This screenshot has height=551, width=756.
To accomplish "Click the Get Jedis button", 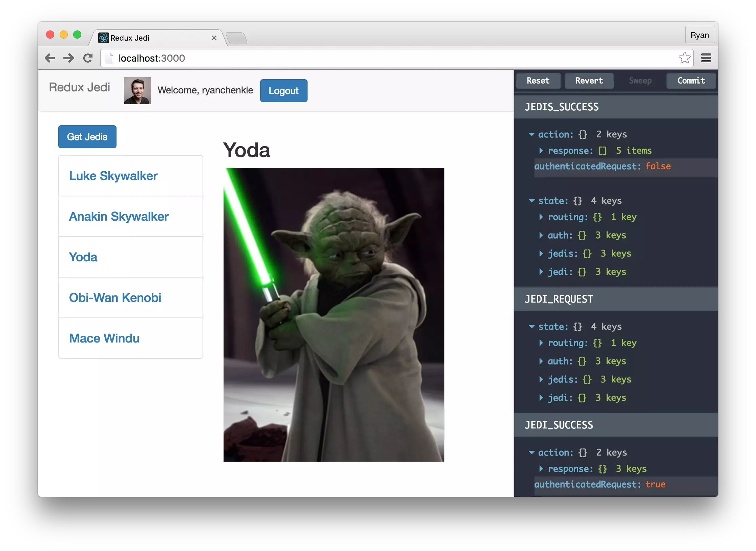I will pos(87,136).
